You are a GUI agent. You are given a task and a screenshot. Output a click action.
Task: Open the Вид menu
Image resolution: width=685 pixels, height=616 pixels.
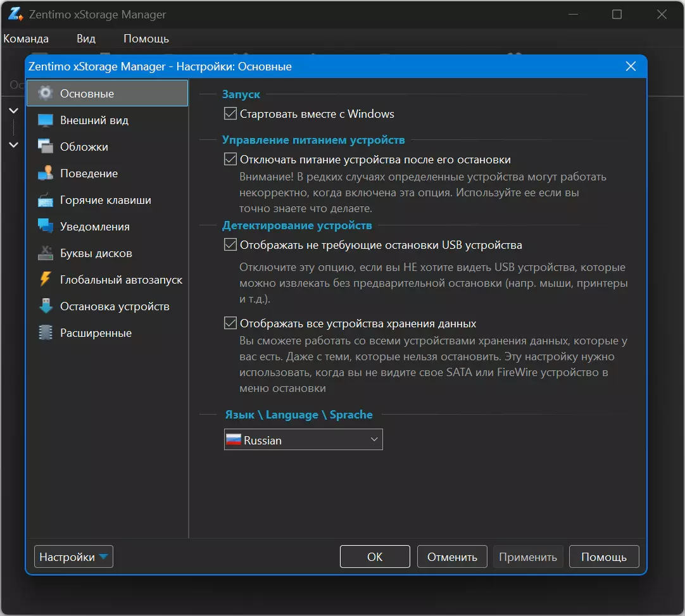click(85, 39)
